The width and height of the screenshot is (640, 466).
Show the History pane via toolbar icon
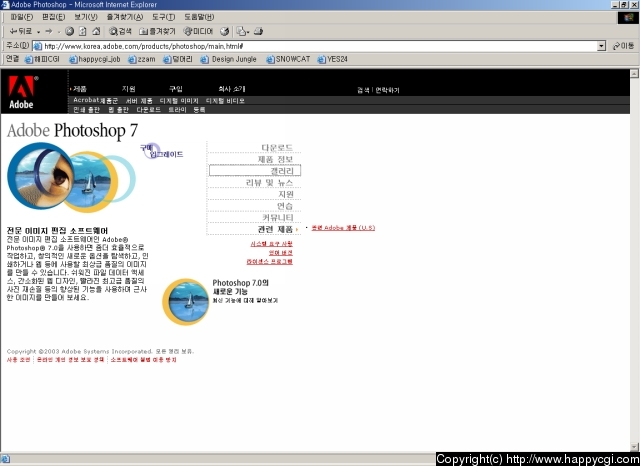coord(224,31)
